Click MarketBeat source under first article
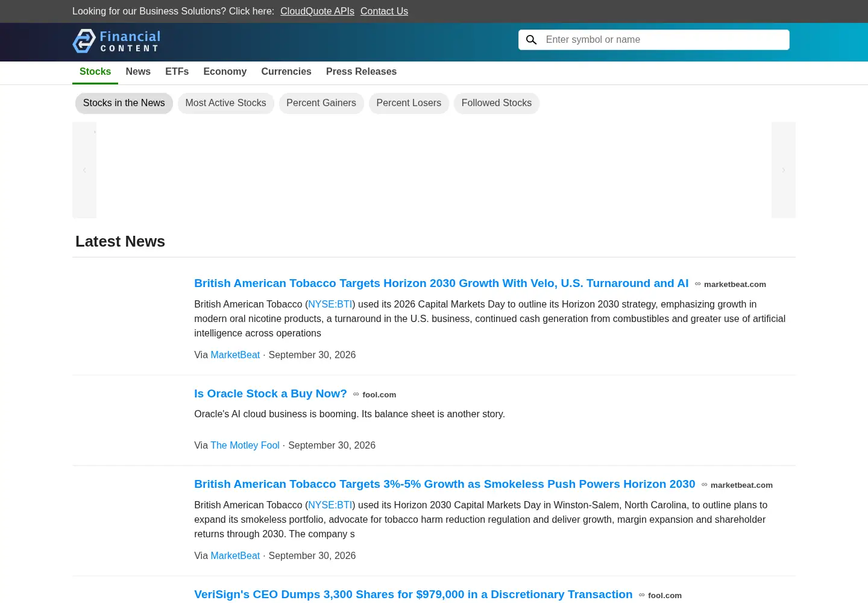The height and width of the screenshot is (603, 868). pos(235,355)
